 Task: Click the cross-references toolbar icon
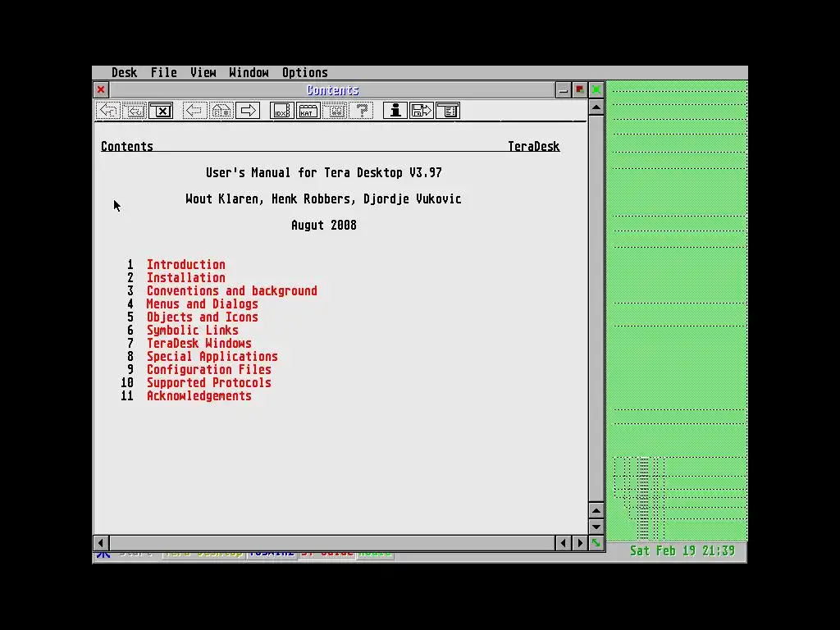pyautogui.click(x=335, y=111)
